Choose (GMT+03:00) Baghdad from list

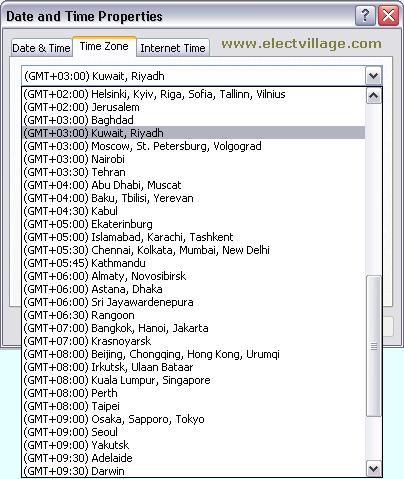(193, 120)
